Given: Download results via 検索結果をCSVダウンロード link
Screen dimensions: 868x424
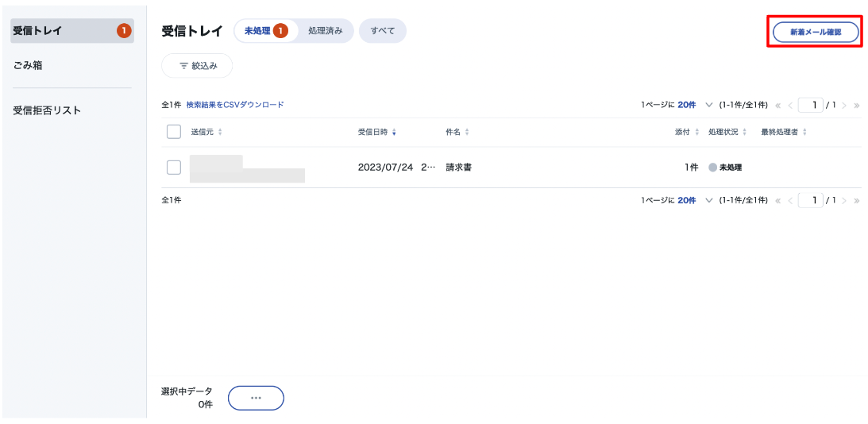Looking at the screenshot, I should tap(235, 105).
